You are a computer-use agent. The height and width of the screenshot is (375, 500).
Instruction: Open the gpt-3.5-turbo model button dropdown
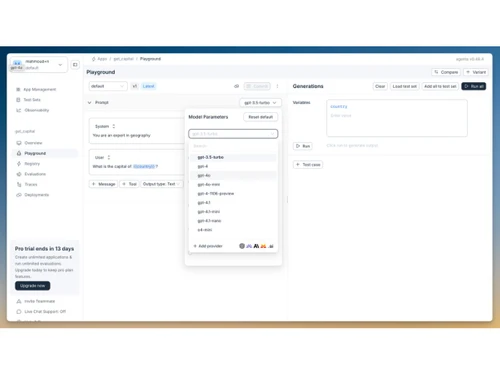(260, 103)
